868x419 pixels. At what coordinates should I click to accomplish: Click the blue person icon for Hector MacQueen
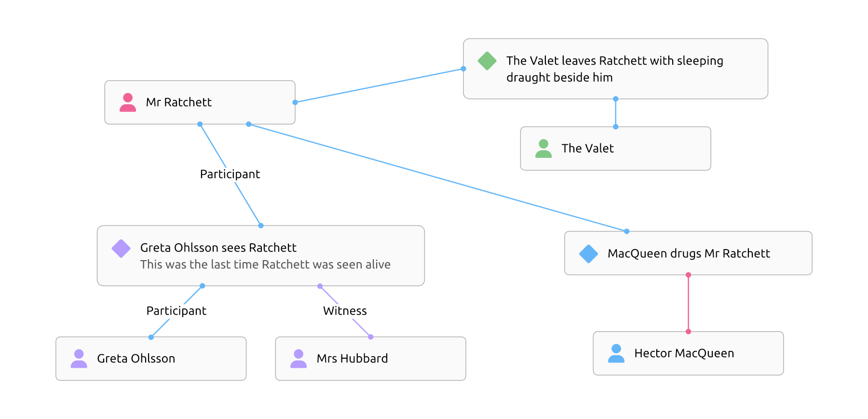pos(616,353)
